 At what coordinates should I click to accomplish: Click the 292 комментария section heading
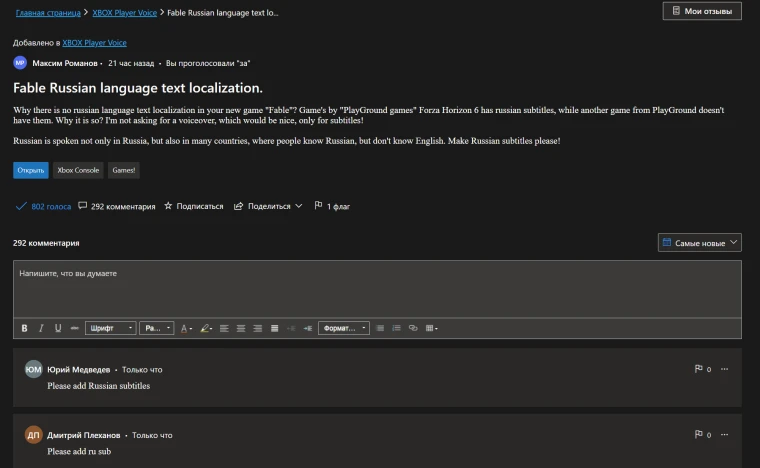pos(46,243)
